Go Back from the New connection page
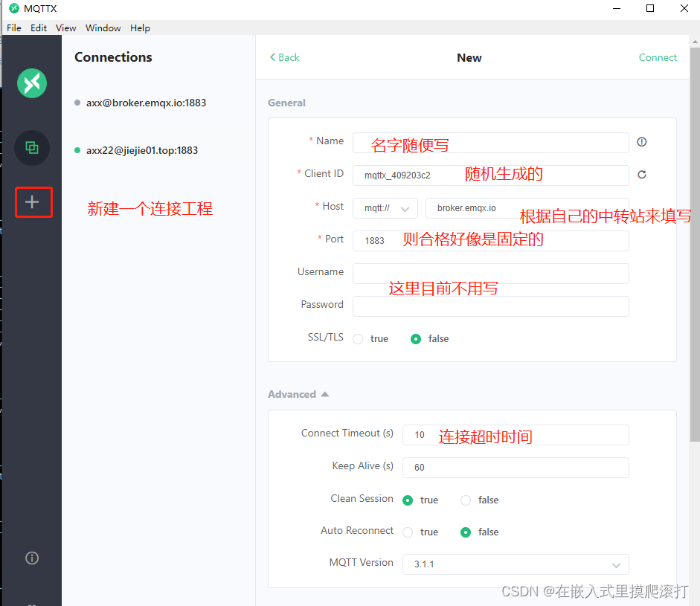The width and height of the screenshot is (700, 606). click(x=284, y=57)
